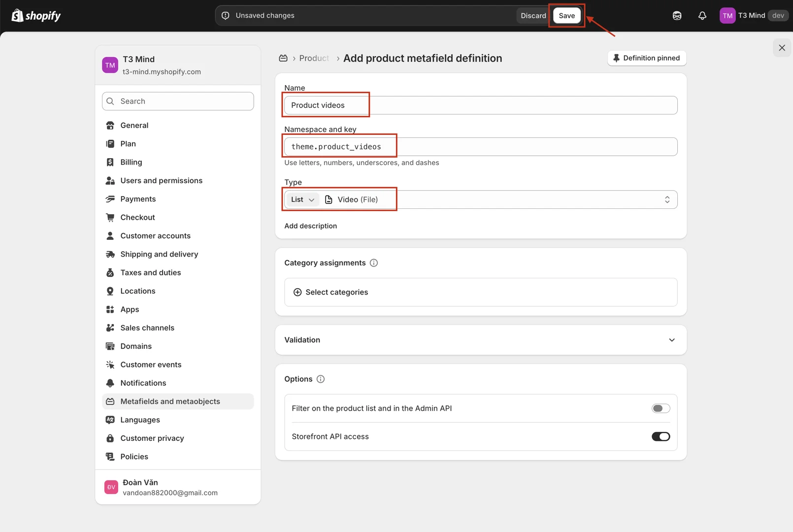Click the Checkout cart icon
Image resolution: width=793 pixels, height=532 pixels.
coord(110,217)
